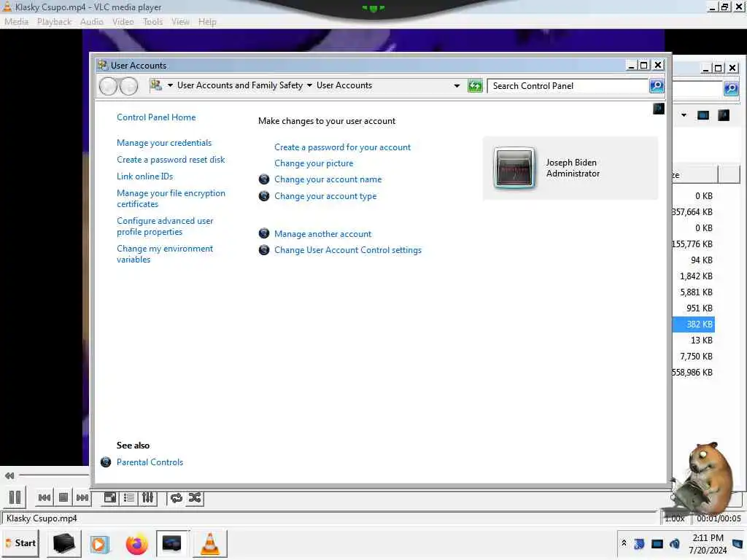Select the 7,750 KB file row
The height and width of the screenshot is (560, 747).
click(x=693, y=356)
